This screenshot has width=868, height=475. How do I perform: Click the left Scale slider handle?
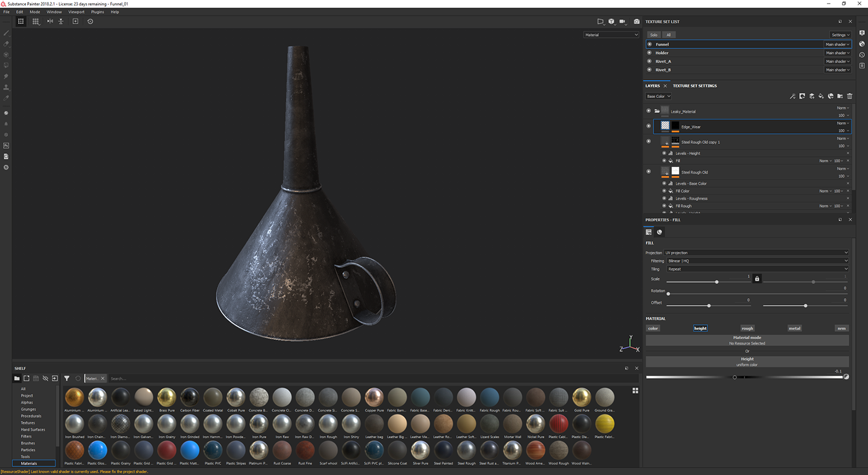click(x=717, y=282)
